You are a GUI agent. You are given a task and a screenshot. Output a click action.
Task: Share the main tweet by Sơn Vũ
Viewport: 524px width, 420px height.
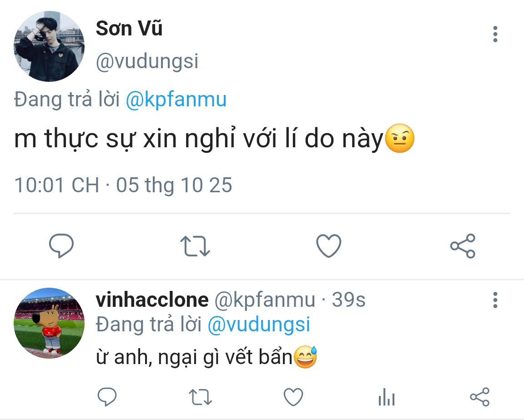coord(463,246)
